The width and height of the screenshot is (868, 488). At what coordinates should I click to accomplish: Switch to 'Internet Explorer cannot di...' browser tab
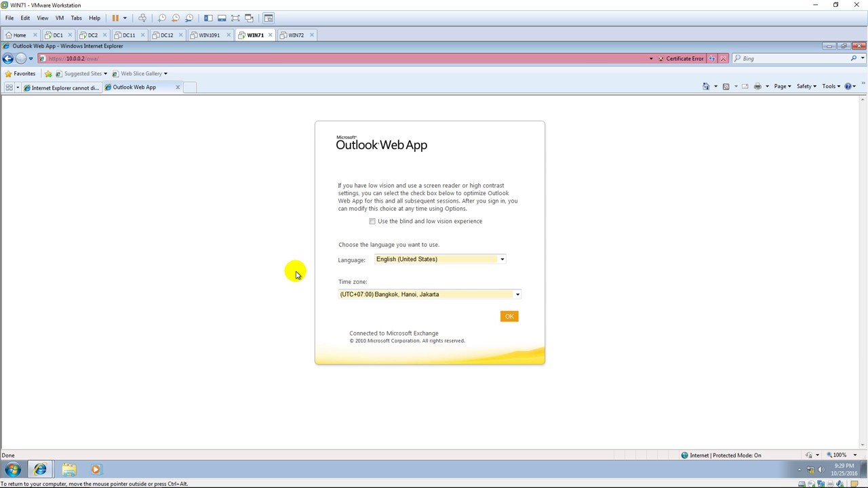(x=62, y=87)
